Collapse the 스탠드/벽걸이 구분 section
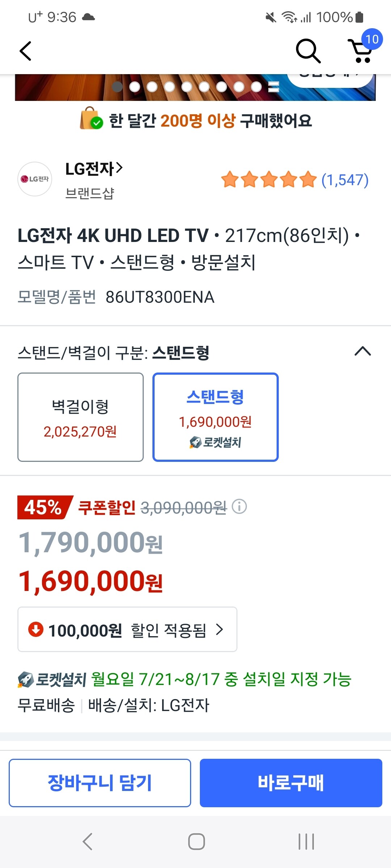Viewport: 391px width, 868px height. point(363,352)
